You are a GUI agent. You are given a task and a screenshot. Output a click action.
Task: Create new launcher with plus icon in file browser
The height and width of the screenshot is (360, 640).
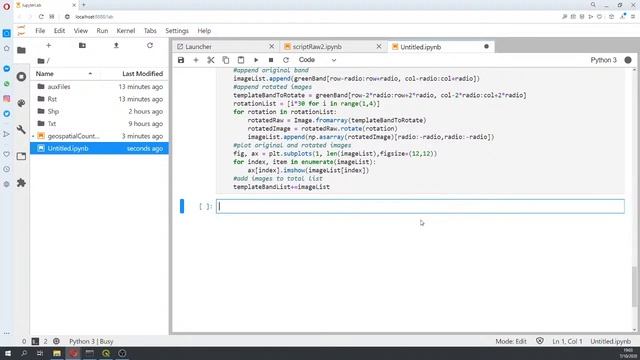[49, 45]
